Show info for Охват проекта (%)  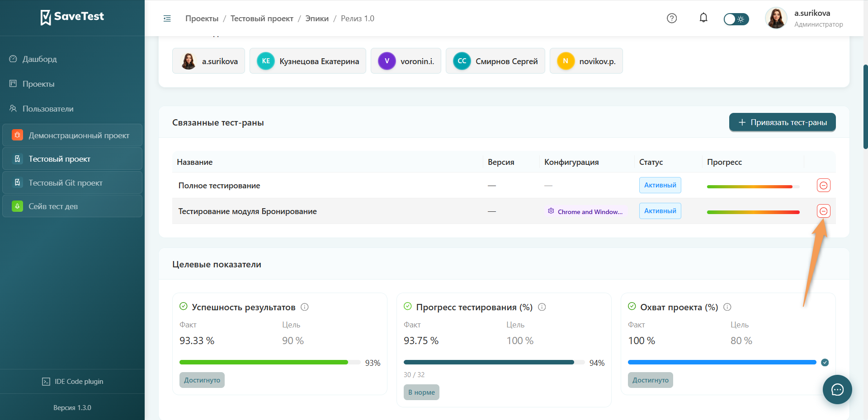click(727, 307)
